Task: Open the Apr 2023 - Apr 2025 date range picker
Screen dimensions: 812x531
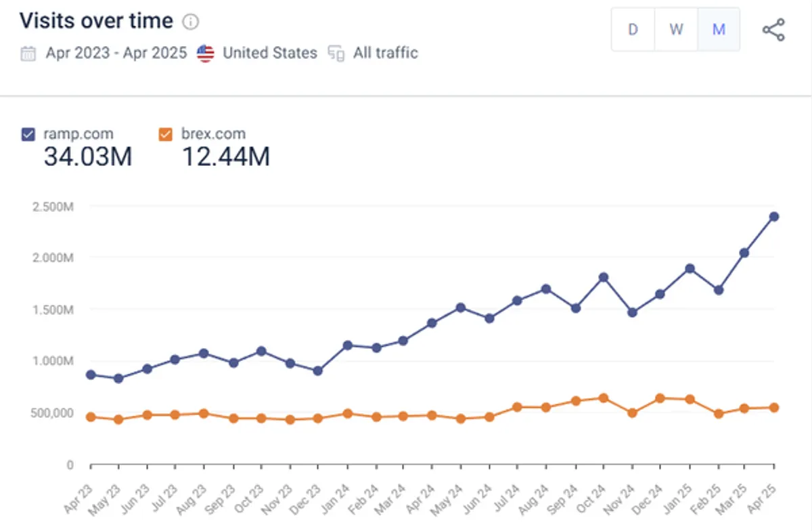Action: (x=117, y=53)
